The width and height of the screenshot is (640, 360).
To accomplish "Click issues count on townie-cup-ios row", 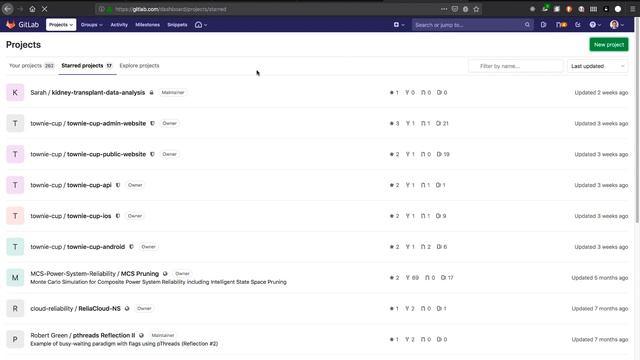I will (x=441, y=216).
